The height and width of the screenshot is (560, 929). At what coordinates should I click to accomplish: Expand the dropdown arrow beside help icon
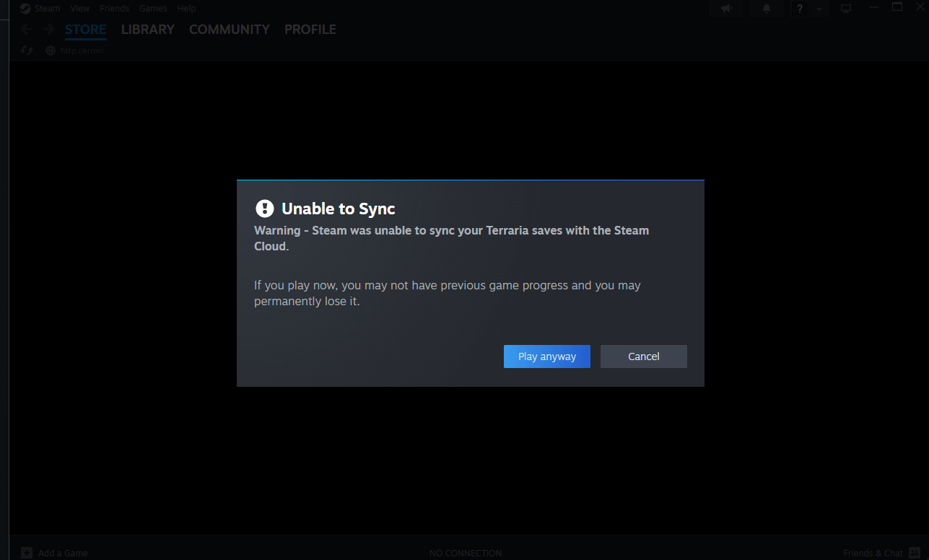click(819, 9)
